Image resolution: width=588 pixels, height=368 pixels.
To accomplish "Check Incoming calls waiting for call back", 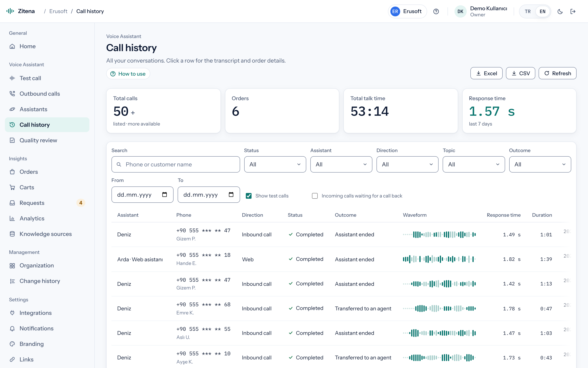I will [x=315, y=196].
